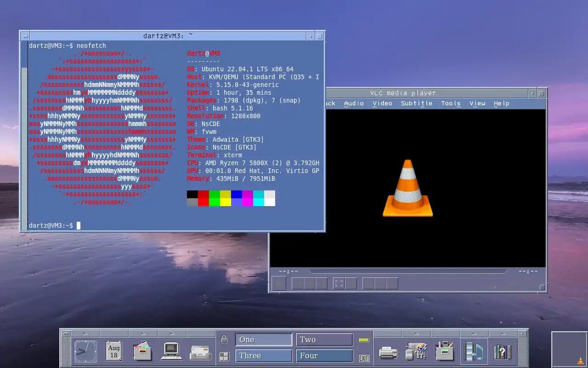
Task: Open the Help menu in VLC
Action: [501, 103]
